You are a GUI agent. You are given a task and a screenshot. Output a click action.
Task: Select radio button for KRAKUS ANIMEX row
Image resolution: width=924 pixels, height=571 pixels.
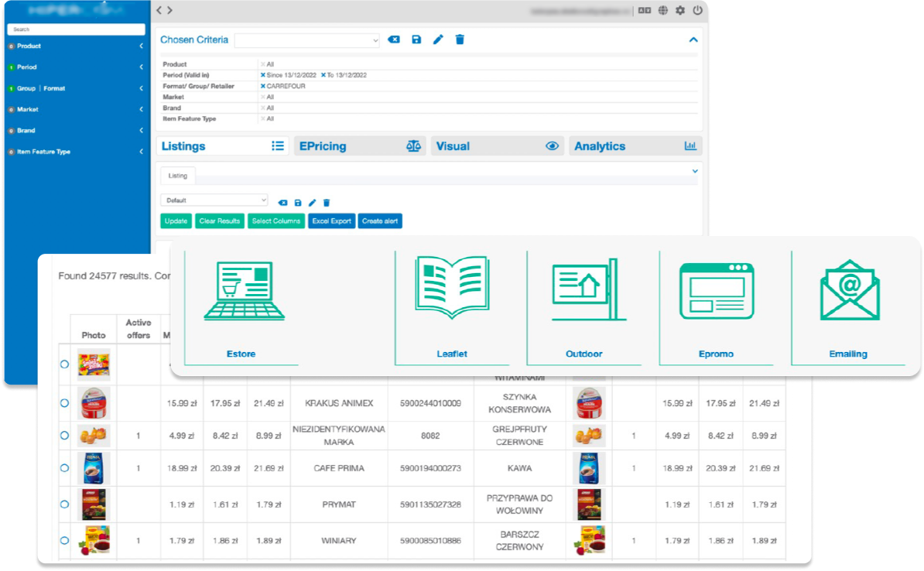click(64, 403)
